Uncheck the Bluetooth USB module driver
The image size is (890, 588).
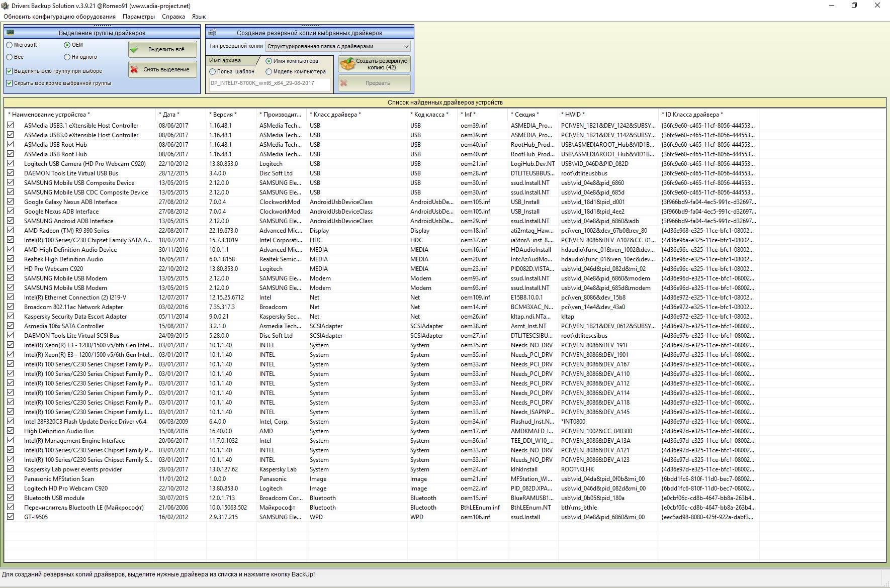[10, 498]
